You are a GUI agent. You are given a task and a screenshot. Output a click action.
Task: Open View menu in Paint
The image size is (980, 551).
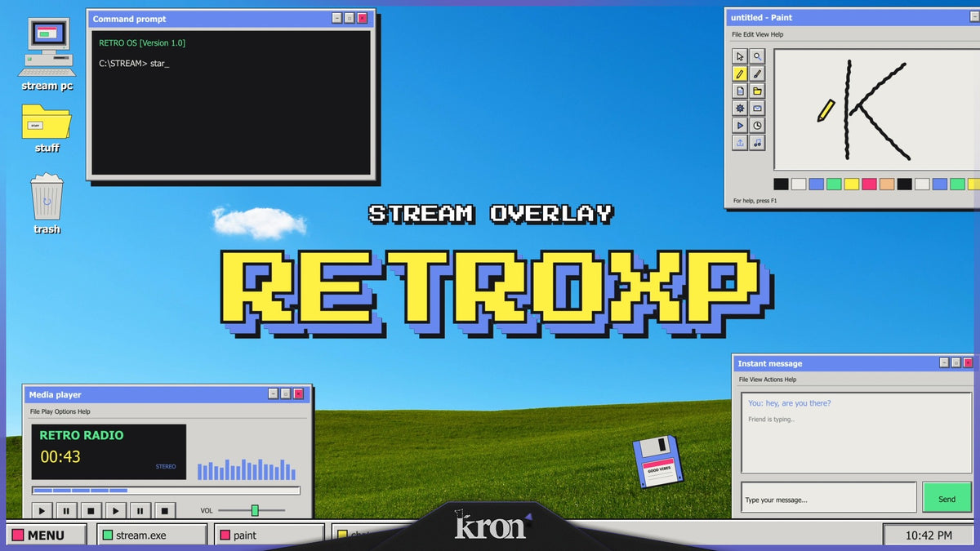coord(762,34)
